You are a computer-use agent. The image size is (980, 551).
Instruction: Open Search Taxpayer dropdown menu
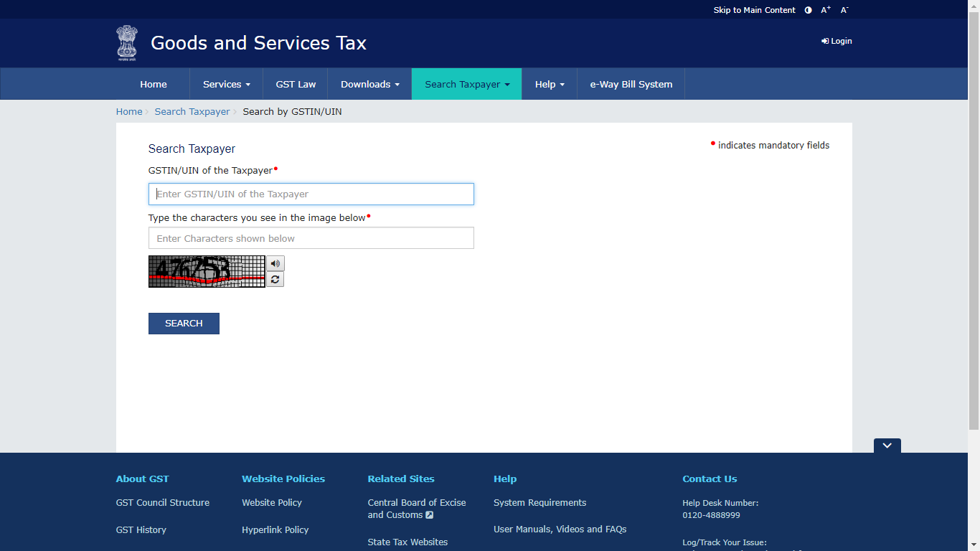[467, 84]
